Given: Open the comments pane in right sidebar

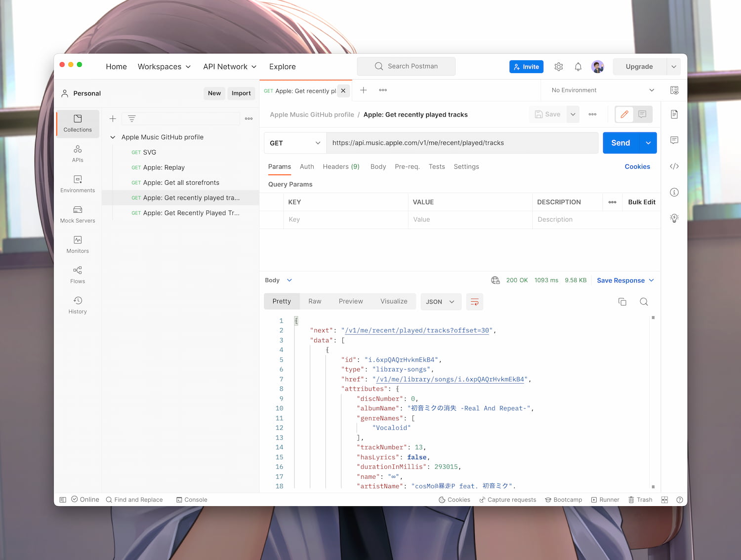Looking at the screenshot, I should coord(674,140).
